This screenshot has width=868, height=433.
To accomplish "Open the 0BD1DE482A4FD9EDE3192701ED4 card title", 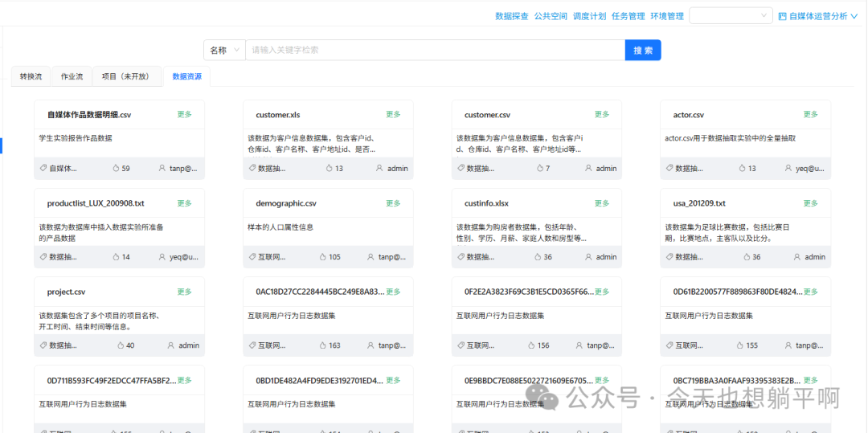I will (x=319, y=381).
